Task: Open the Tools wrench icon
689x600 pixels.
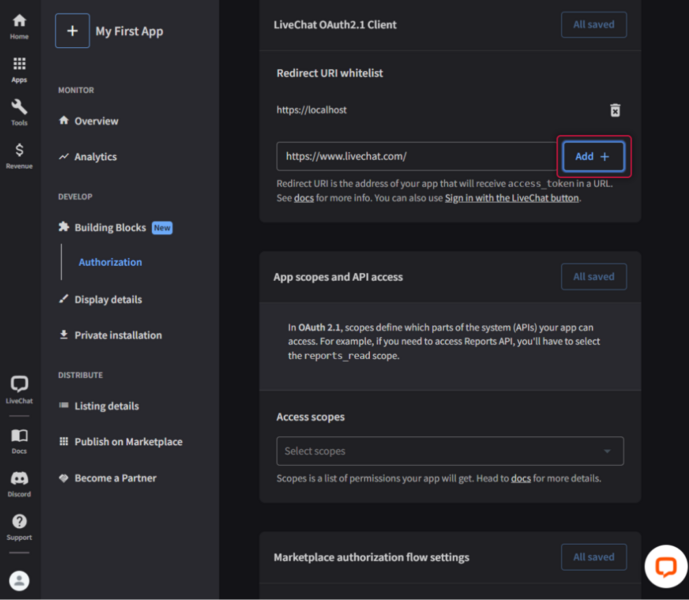Action: (19, 109)
